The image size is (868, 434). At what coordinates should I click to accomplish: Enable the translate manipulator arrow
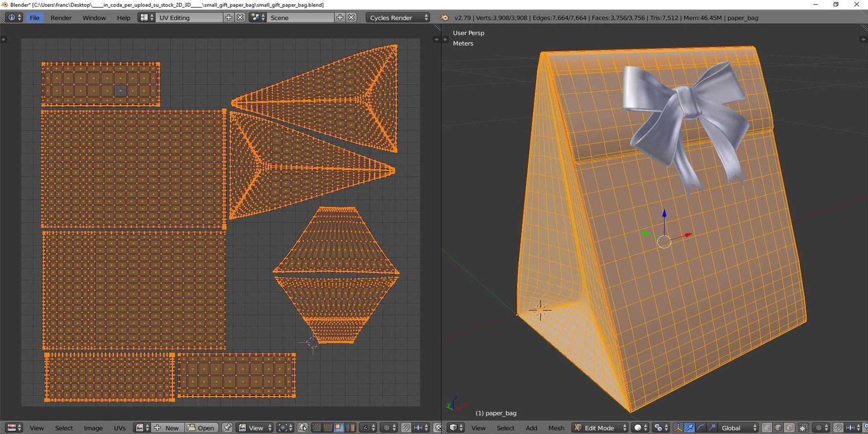pos(689,428)
